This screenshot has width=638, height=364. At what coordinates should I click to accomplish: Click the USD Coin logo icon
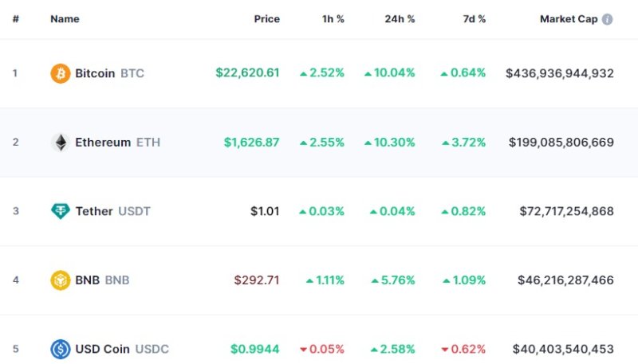pos(61,349)
